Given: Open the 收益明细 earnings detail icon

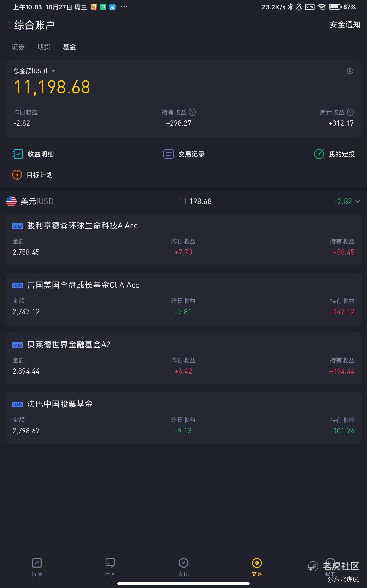Looking at the screenshot, I should (18, 154).
